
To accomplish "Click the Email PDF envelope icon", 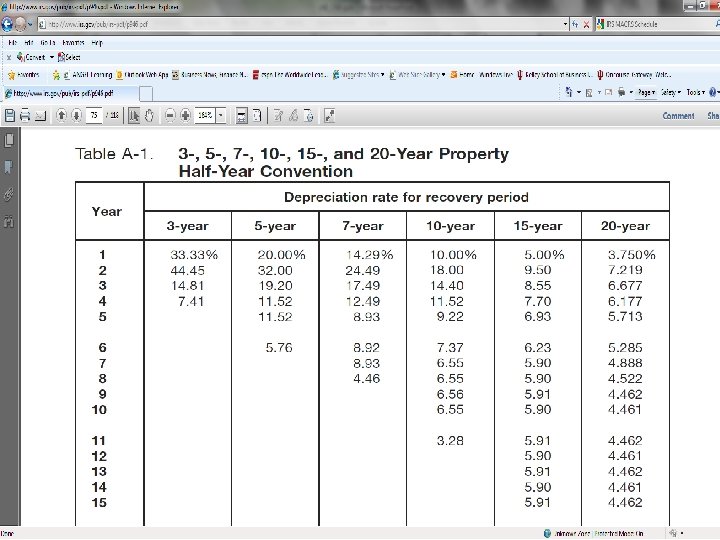I will pyautogui.click(x=40, y=115).
